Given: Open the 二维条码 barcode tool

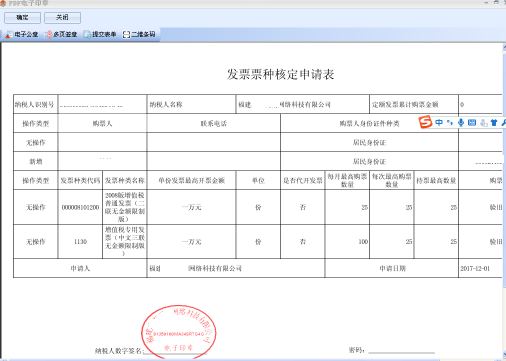Looking at the screenshot, I should pos(139,34).
